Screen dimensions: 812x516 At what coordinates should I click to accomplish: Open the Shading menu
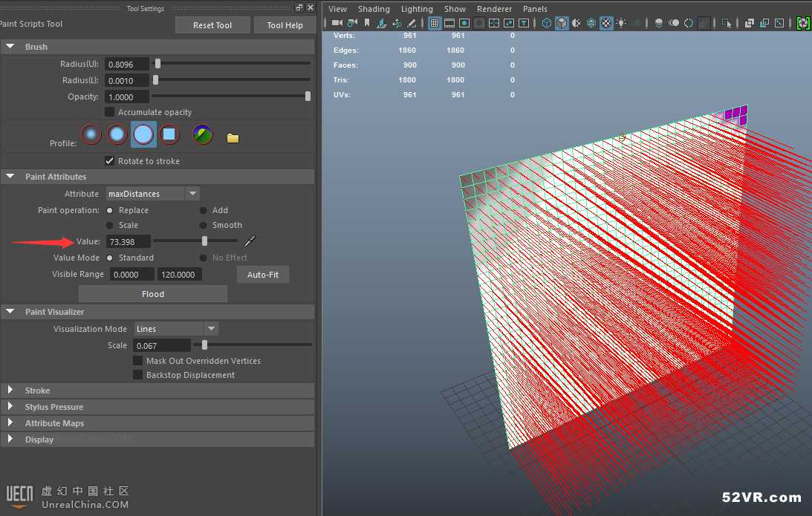tap(374, 9)
